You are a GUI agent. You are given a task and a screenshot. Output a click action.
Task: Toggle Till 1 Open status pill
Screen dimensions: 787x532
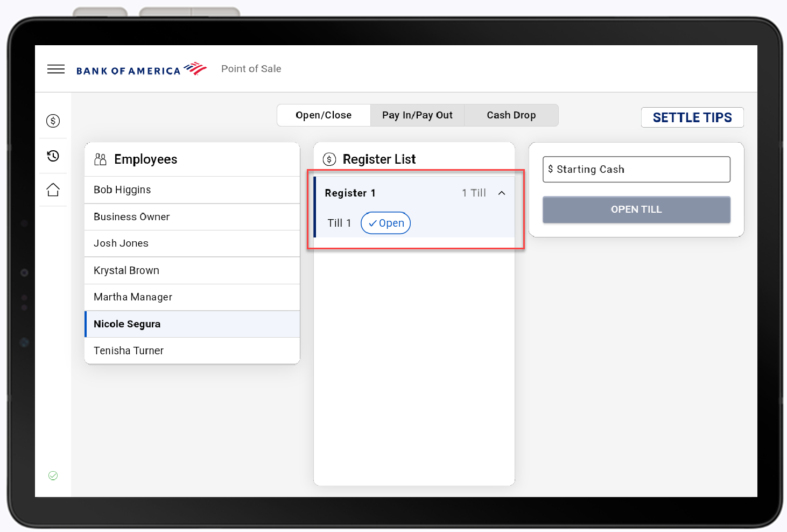click(x=385, y=223)
